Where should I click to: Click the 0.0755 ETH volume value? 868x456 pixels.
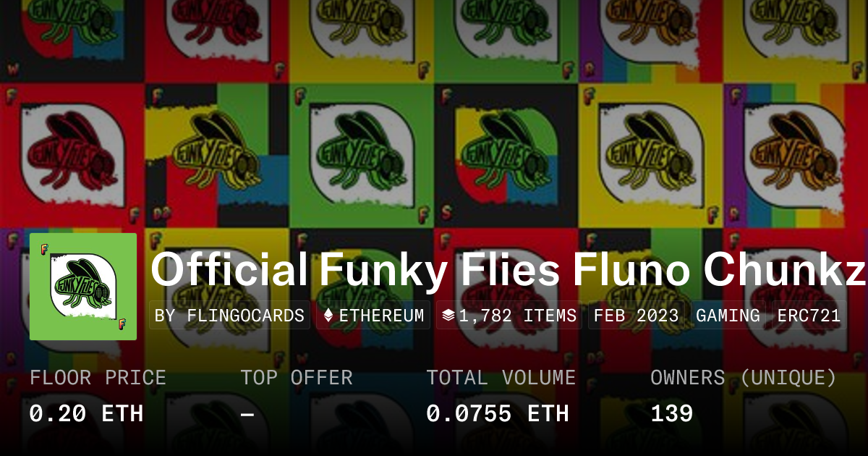coord(498,414)
